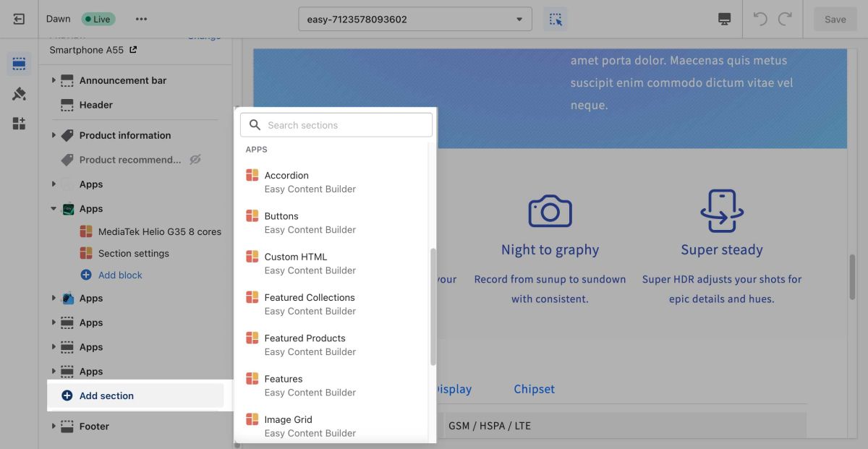Screen dimensions: 868x449
Task: Collapse the expanded Apps section
Action: click(x=54, y=209)
